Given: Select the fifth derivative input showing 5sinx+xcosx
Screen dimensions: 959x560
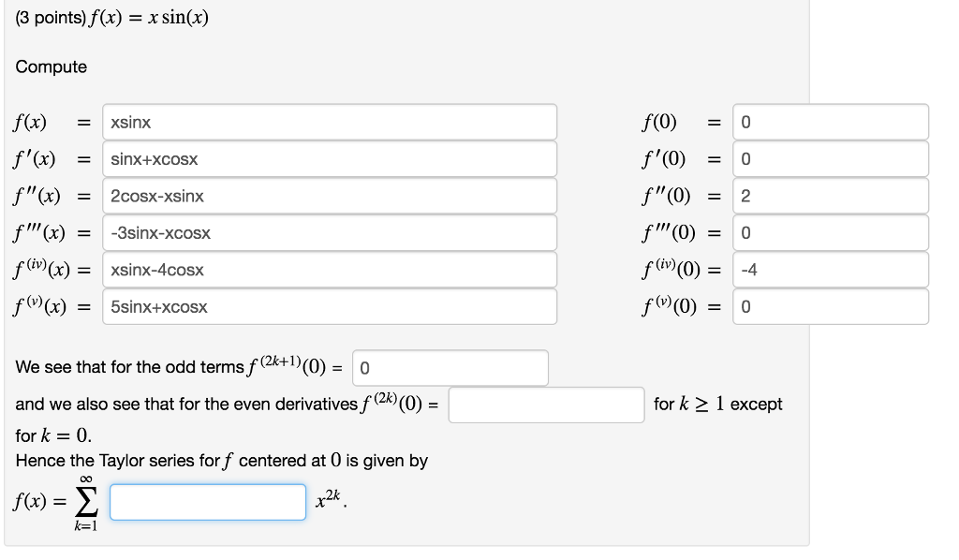Looking at the screenshot, I should pos(328,306).
